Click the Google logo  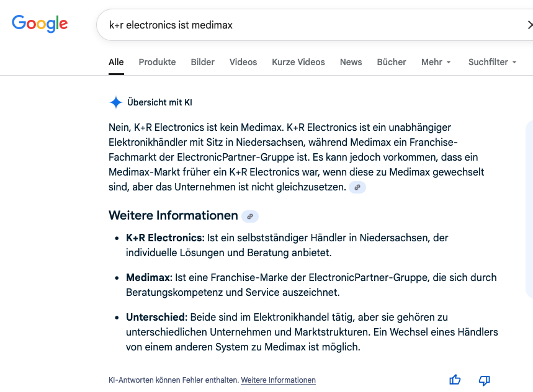(40, 24)
